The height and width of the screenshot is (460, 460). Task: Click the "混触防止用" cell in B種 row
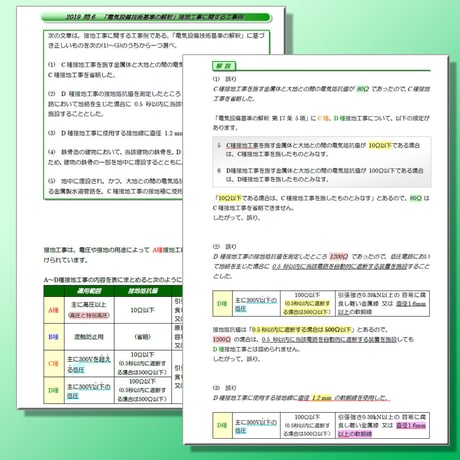tap(89, 337)
